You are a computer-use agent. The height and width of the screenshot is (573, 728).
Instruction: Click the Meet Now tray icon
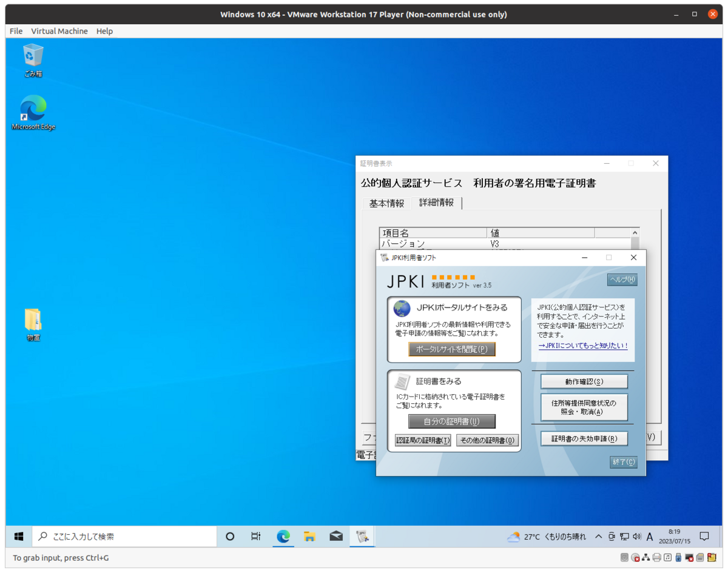(612, 537)
